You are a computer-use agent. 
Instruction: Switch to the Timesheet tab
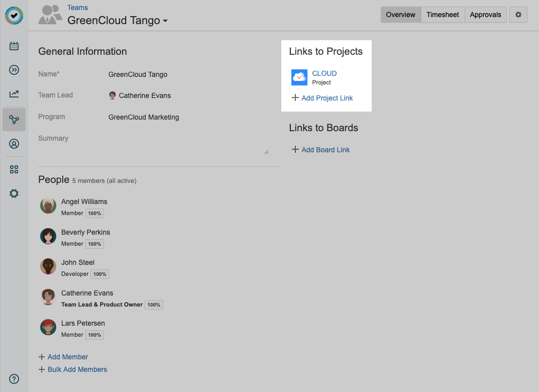tap(443, 15)
